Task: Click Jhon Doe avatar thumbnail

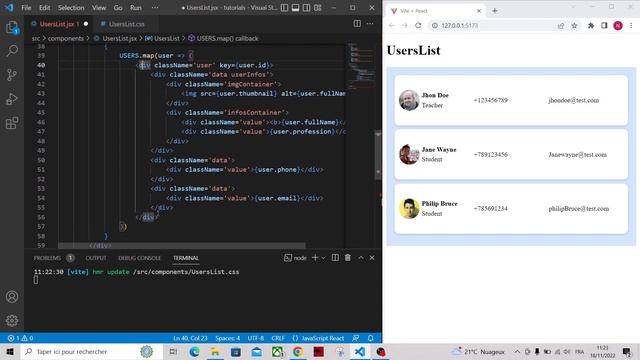Action: pos(409,100)
